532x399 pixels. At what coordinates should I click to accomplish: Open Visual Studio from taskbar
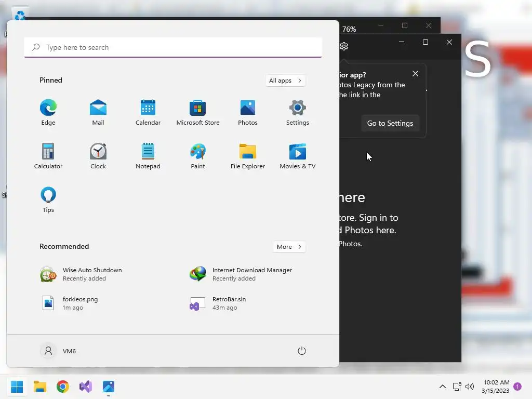[86, 387]
